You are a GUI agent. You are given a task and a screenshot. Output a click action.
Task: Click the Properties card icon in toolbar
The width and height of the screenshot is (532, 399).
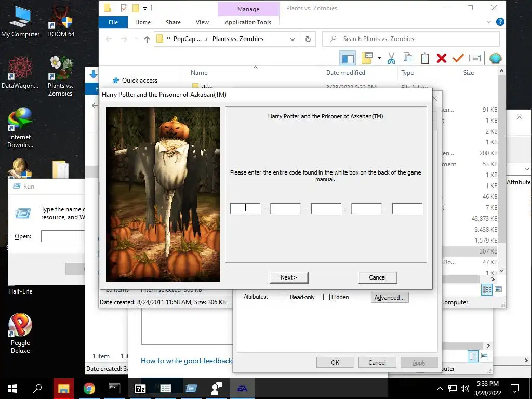click(x=475, y=58)
